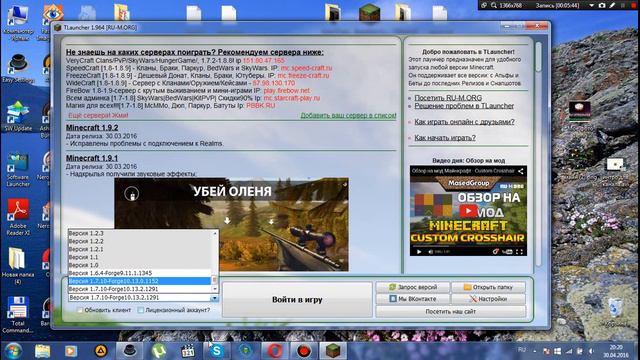The image size is (640, 360).
Task: Click the small play button under video
Action: (419, 252)
